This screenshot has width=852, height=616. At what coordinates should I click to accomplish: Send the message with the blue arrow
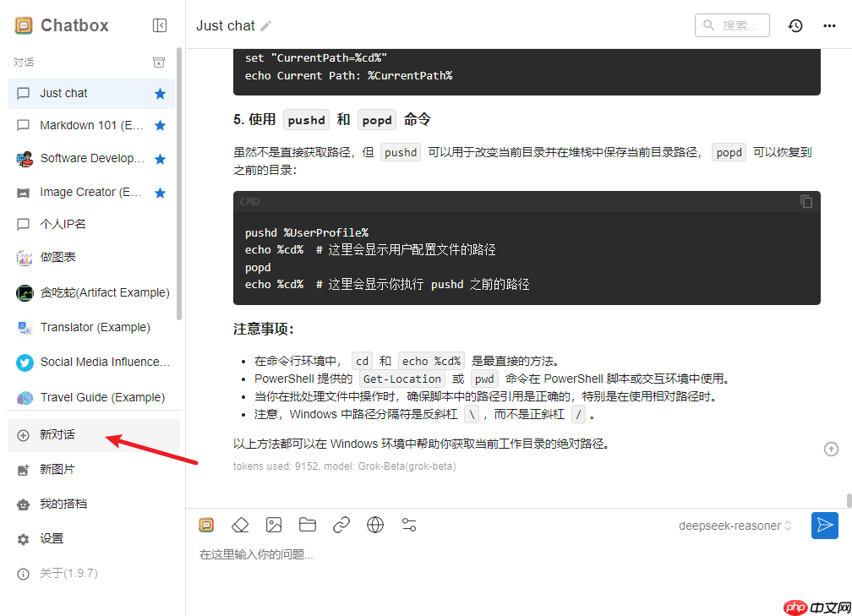(x=825, y=525)
